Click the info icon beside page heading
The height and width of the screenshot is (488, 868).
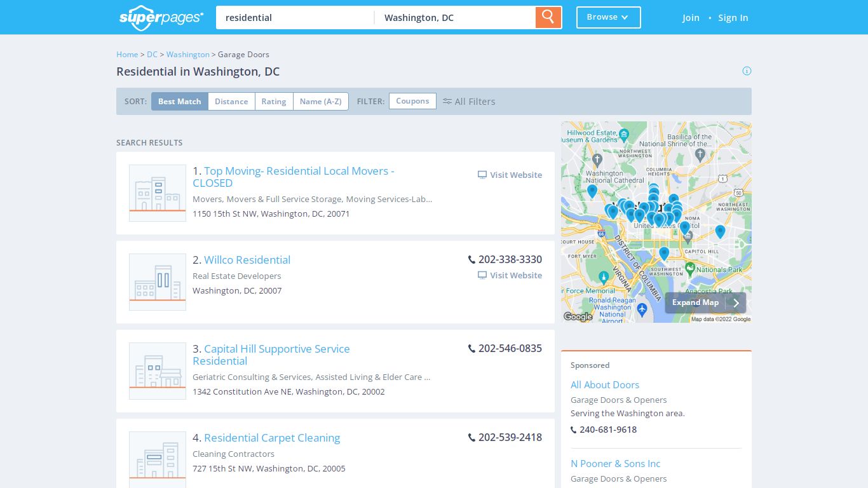point(747,71)
